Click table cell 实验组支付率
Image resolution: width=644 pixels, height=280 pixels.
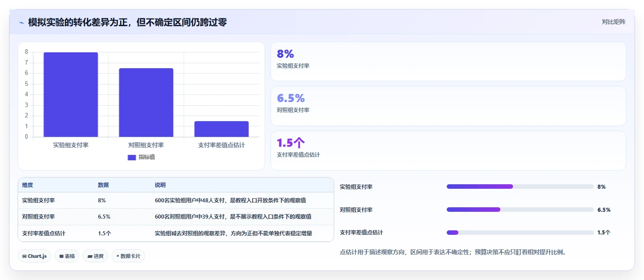(x=38, y=201)
